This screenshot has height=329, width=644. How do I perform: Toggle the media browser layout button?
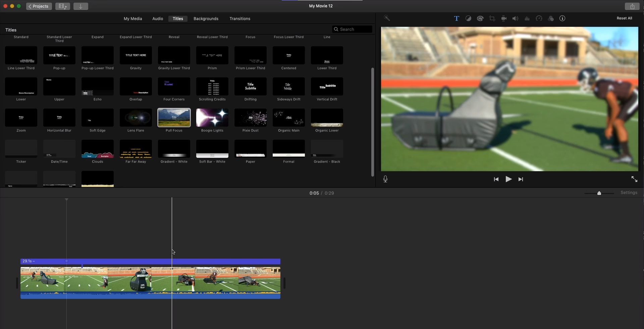[x=62, y=6]
